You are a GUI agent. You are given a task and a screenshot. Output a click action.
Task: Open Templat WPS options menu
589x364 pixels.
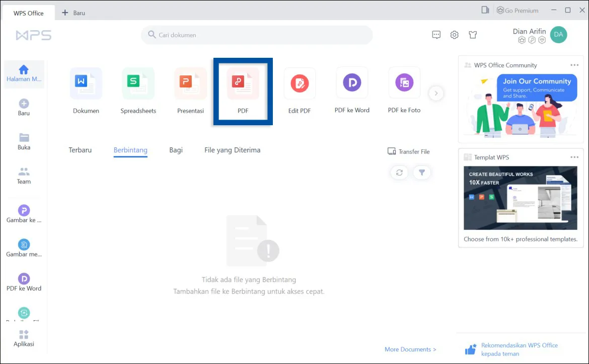click(574, 157)
